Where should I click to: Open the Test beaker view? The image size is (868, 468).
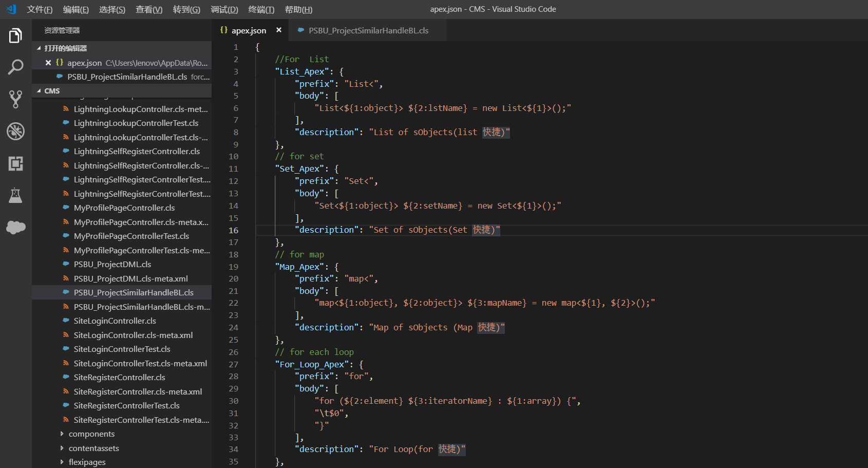[x=15, y=195]
